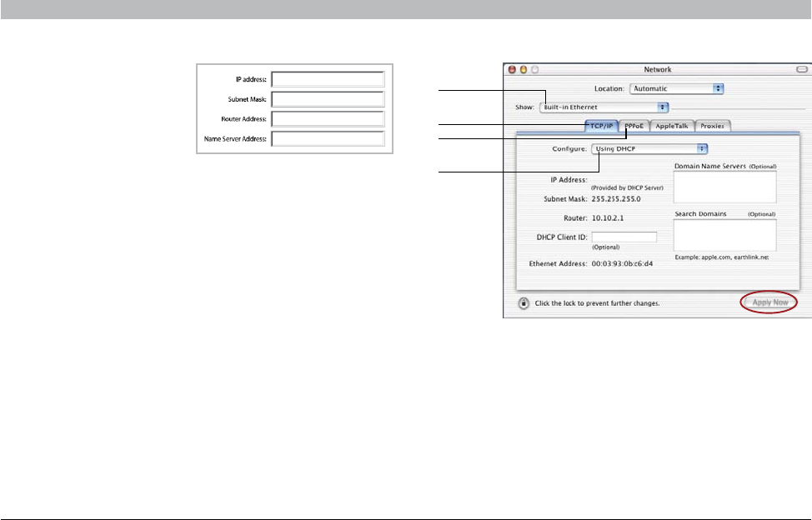This screenshot has height=520, width=812.
Task: Switch to the TCP/IP tab
Action: (601, 126)
